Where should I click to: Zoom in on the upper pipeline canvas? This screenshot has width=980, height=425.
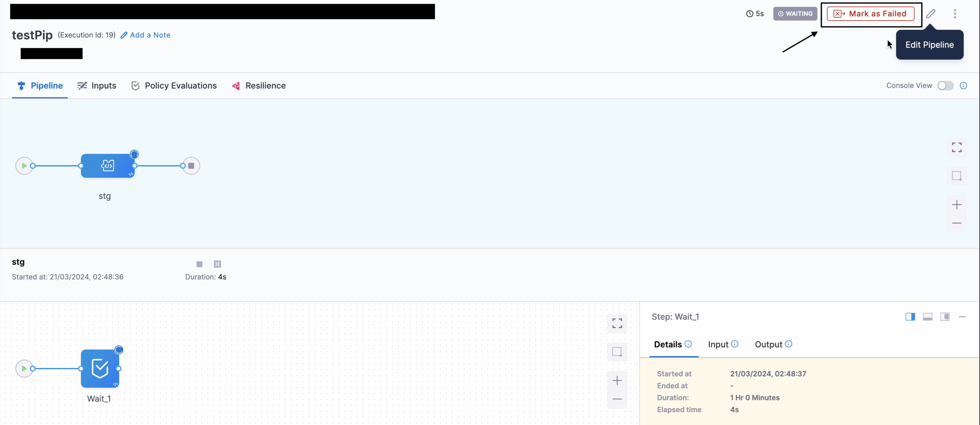point(956,205)
